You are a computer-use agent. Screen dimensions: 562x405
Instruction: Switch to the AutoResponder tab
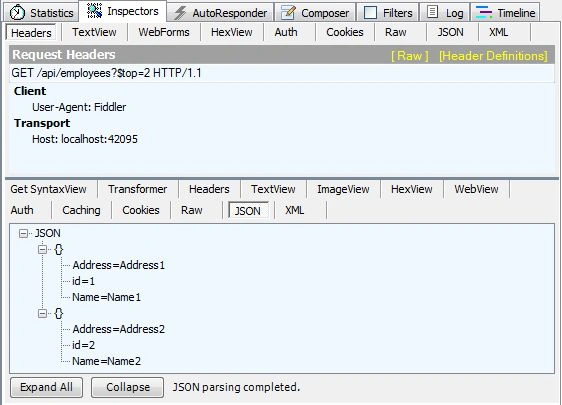[220, 13]
